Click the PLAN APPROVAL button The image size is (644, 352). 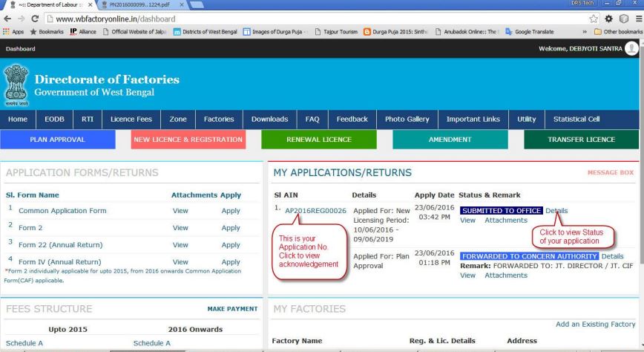(58, 140)
